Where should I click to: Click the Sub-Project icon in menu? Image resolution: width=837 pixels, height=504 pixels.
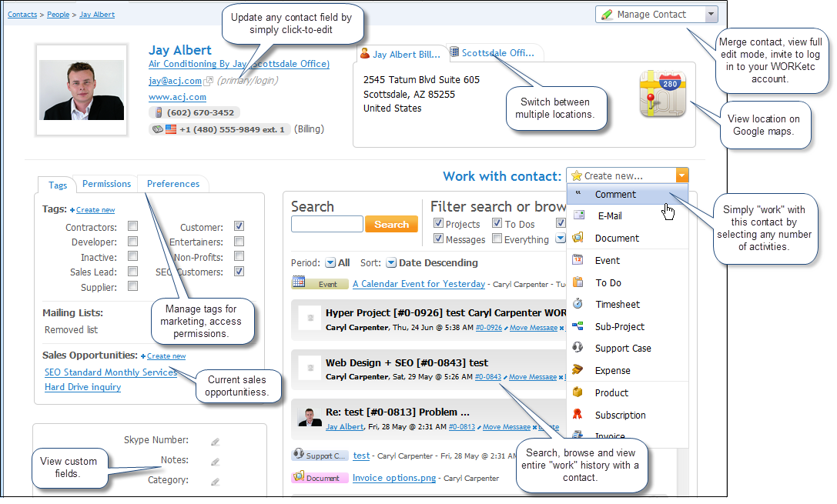click(578, 326)
